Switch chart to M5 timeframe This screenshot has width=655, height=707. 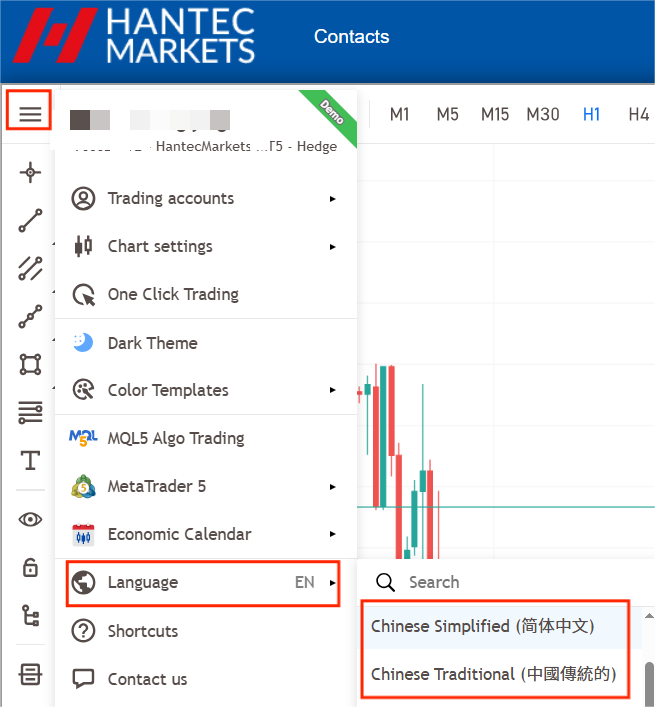pos(447,115)
